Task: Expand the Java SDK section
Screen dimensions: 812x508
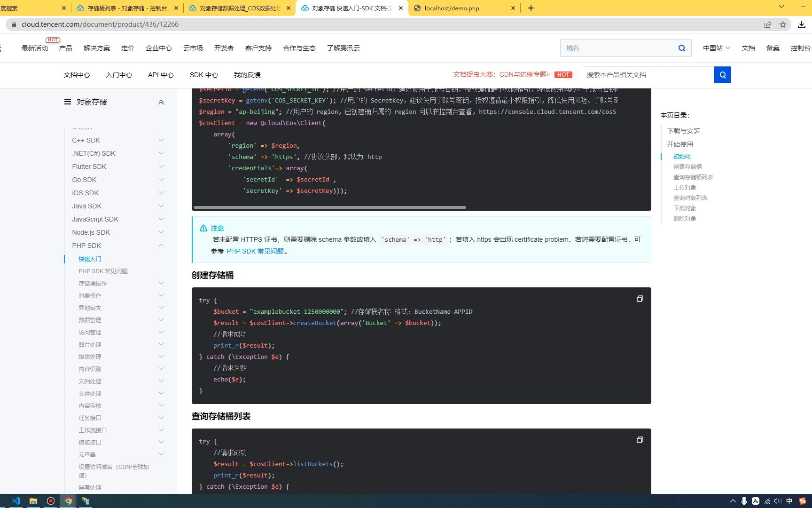Action: (161, 206)
